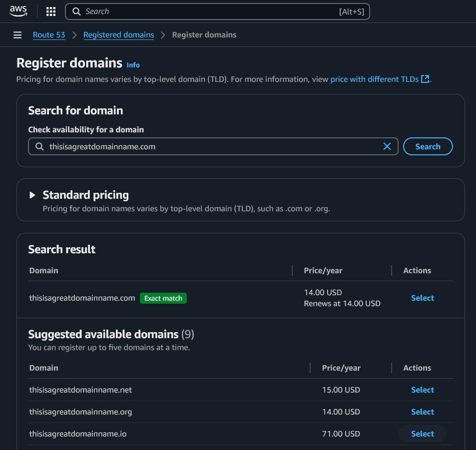This screenshot has width=476, height=450.
Task: Select thisisagreatdomainname.org domain
Action: click(422, 412)
